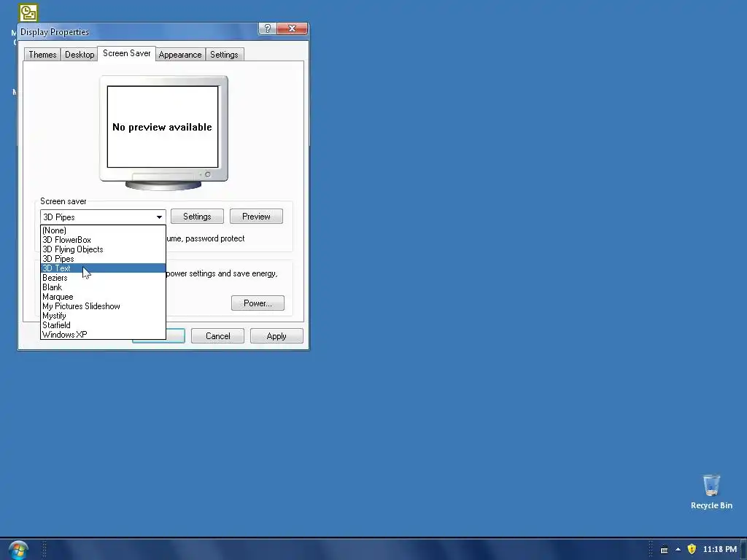The width and height of the screenshot is (747, 560).
Task: Click the security shield tray icon
Action: click(692, 549)
